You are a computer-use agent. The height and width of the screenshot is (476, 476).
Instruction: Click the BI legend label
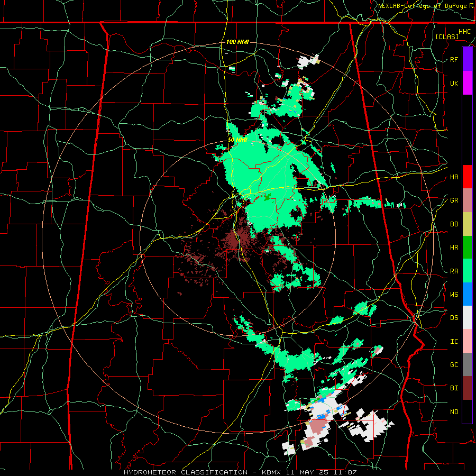[454, 388]
